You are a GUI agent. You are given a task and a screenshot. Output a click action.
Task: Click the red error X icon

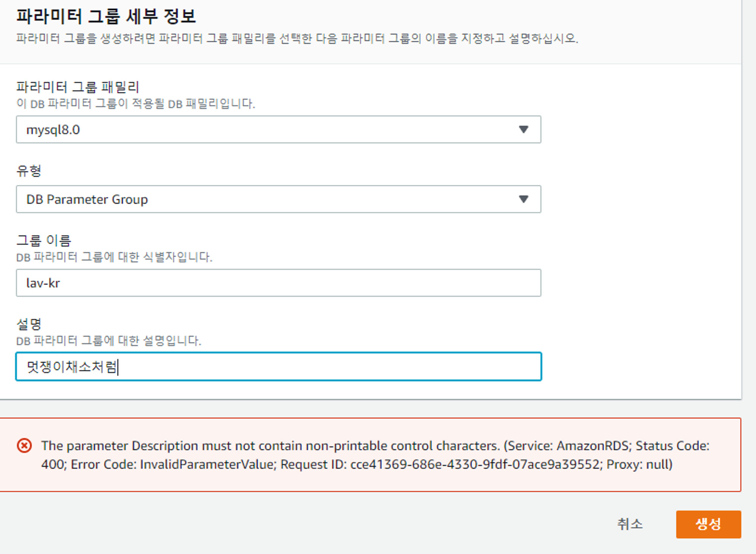[x=25, y=446]
